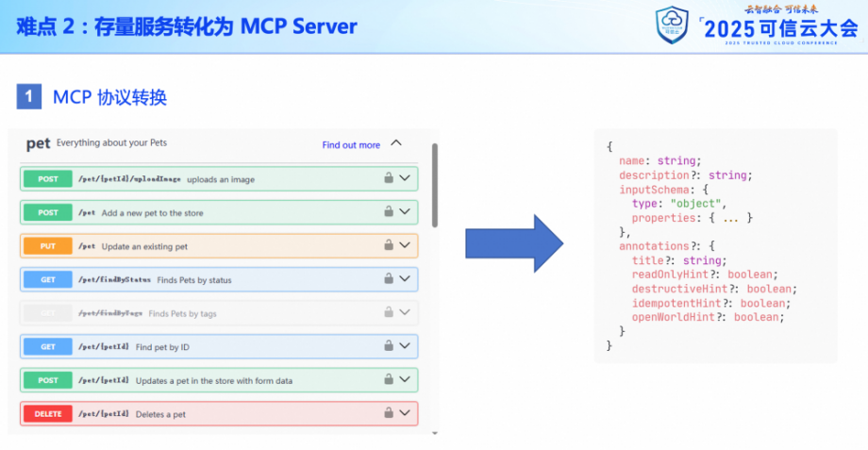Click the /pet/findByStatus path text
The image size is (868, 450).
114,279
